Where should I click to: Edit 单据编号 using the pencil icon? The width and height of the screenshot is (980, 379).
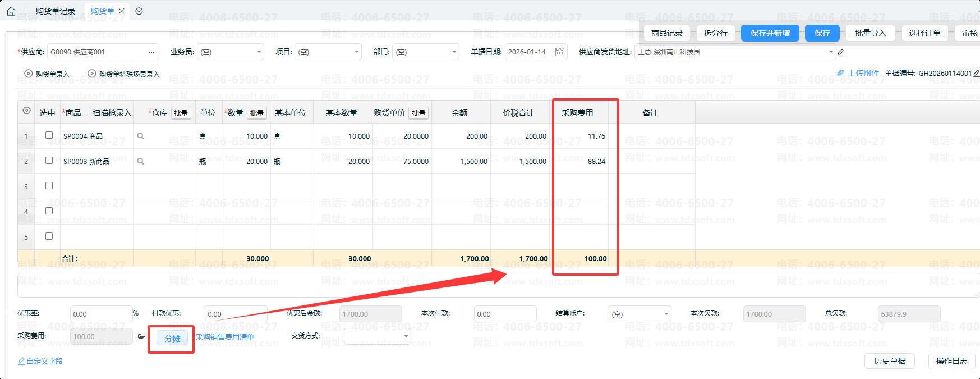click(976, 74)
